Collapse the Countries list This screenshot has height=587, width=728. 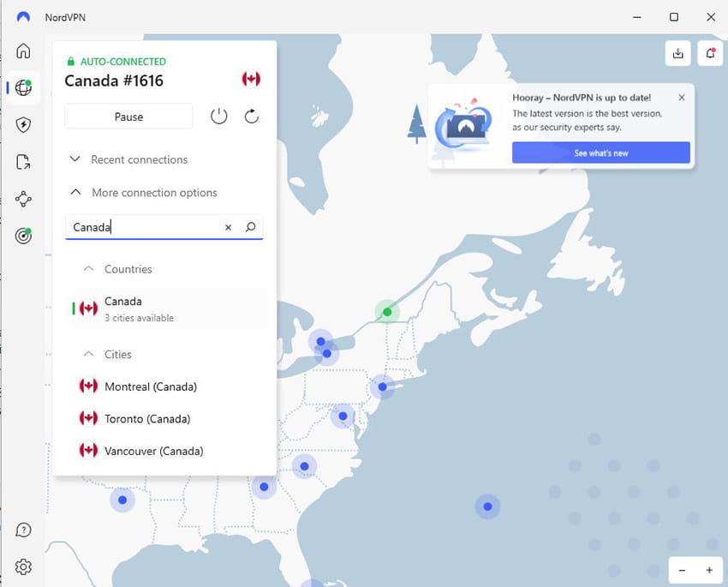[x=117, y=269]
